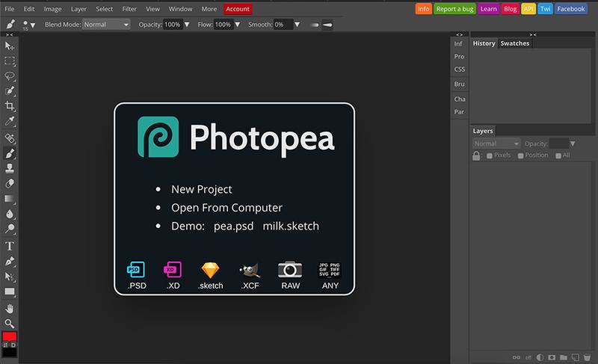The image size is (598, 364).
Task: Open the Layers blend mode Normal dropdown
Action: click(x=496, y=144)
